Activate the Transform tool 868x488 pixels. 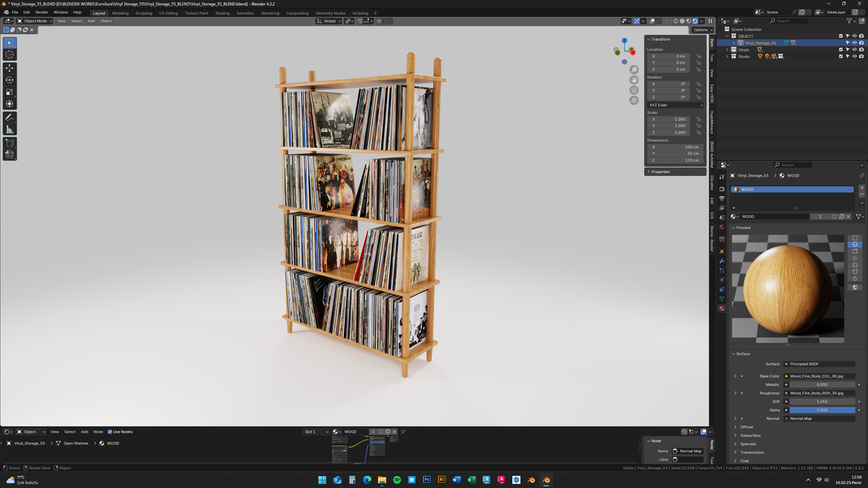point(9,104)
